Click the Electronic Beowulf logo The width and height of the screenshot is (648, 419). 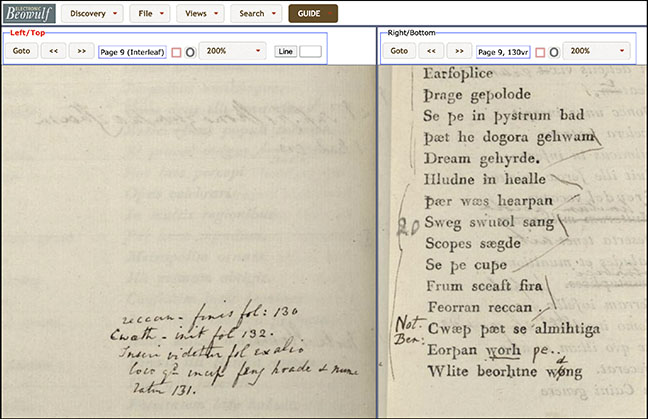29,13
